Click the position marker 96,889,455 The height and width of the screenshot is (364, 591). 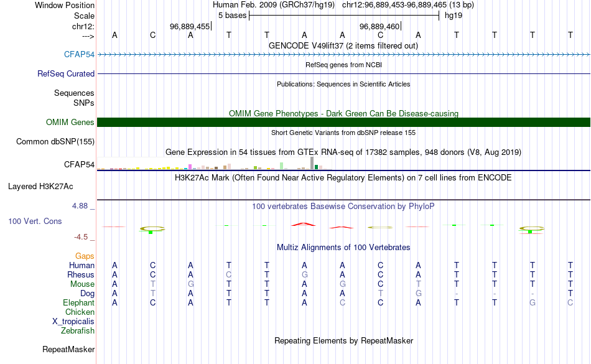[190, 26]
